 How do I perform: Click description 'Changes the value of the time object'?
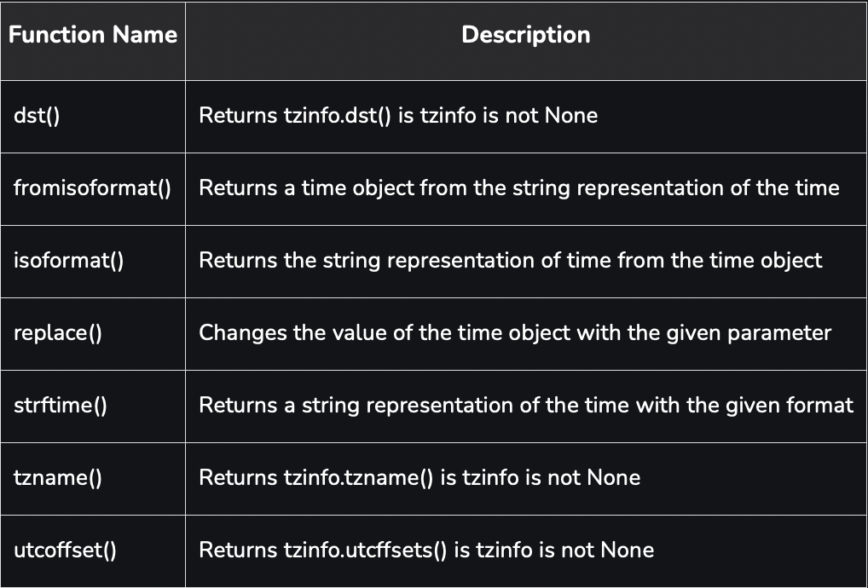pos(515,333)
